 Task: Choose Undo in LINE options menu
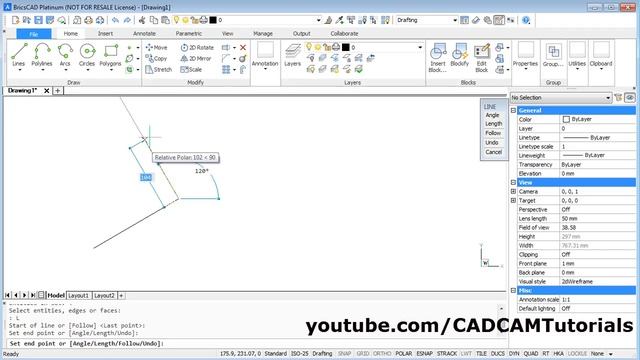[x=492, y=142]
